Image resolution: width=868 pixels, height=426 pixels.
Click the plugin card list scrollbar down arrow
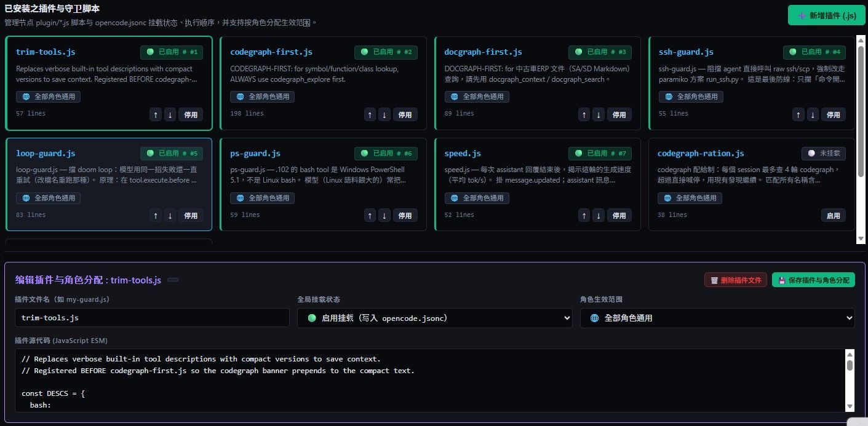(x=861, y=239)
